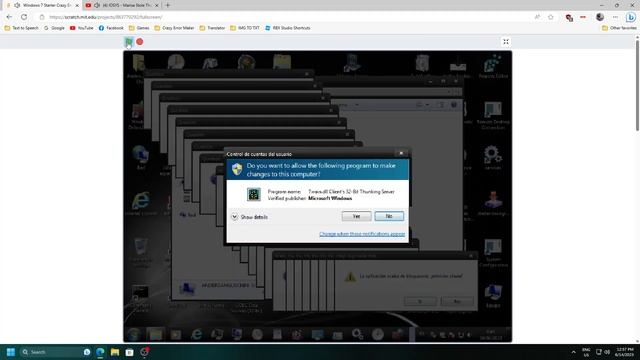Expand Show details chevron
Viewport: 640px width, 360px height.
234,217
